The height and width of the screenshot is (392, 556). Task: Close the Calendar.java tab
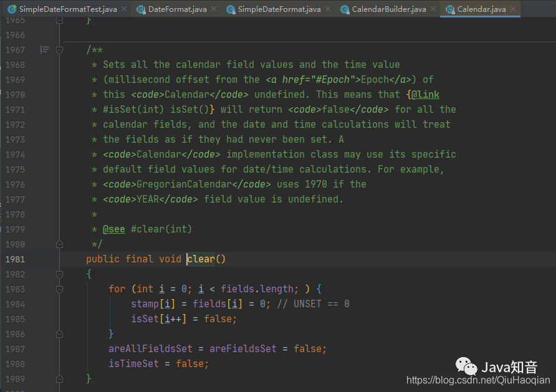coord(513,9)
